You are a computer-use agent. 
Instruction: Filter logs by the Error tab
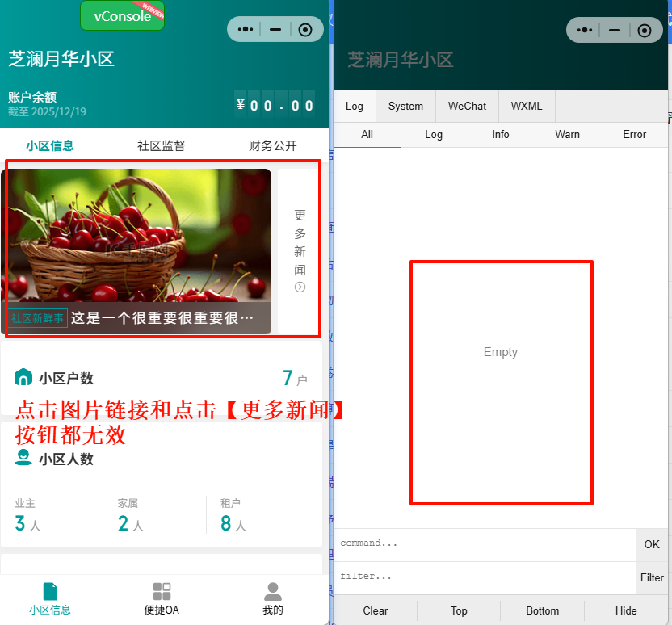click(x=635, y=135)
